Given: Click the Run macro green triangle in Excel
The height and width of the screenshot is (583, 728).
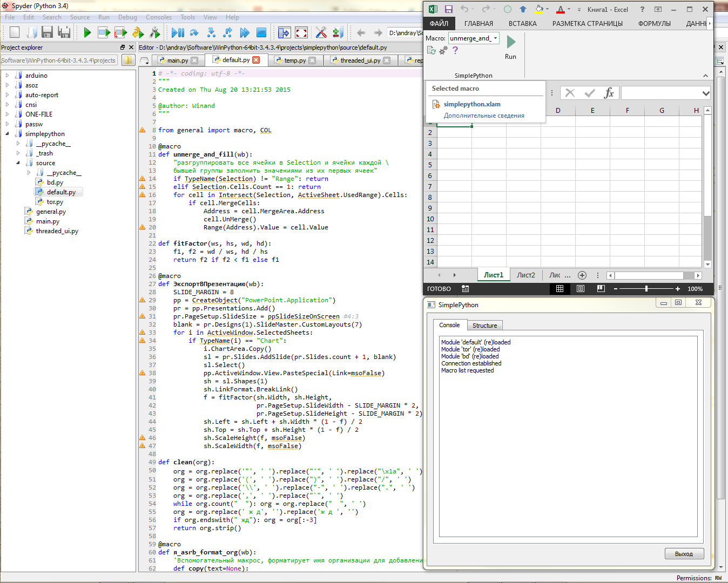Looking at the screenshot, I should pyautogui.click(x=511, y=42).
